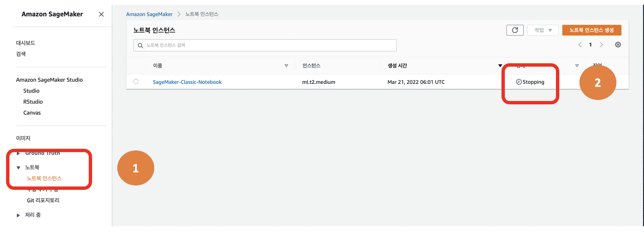Click the 인스턴스 column header
Screen dimensions: 644x241
(311, 66)
